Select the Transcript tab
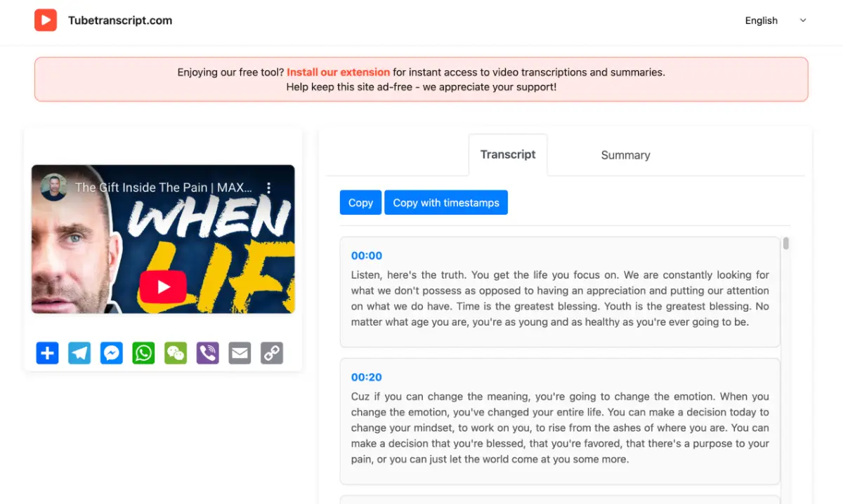 pos(508,154)
